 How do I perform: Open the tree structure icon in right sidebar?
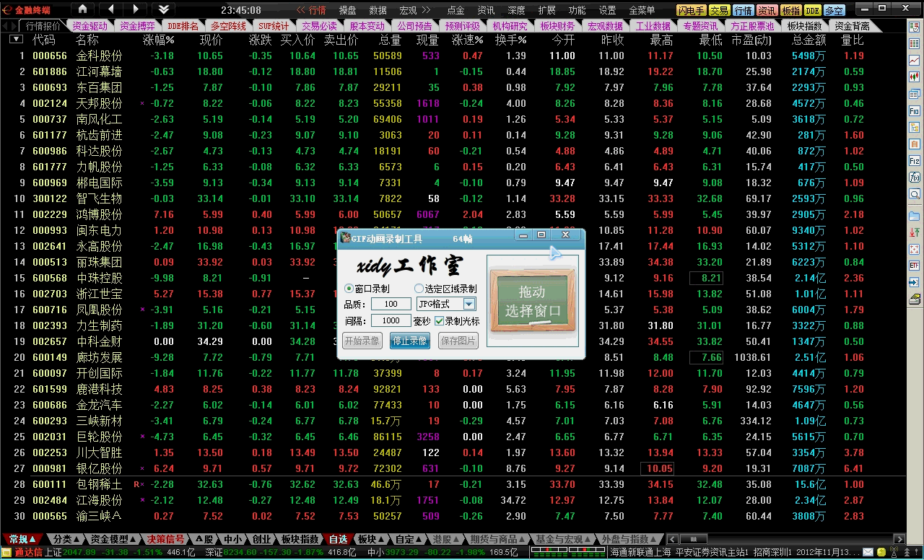[915, 128]
